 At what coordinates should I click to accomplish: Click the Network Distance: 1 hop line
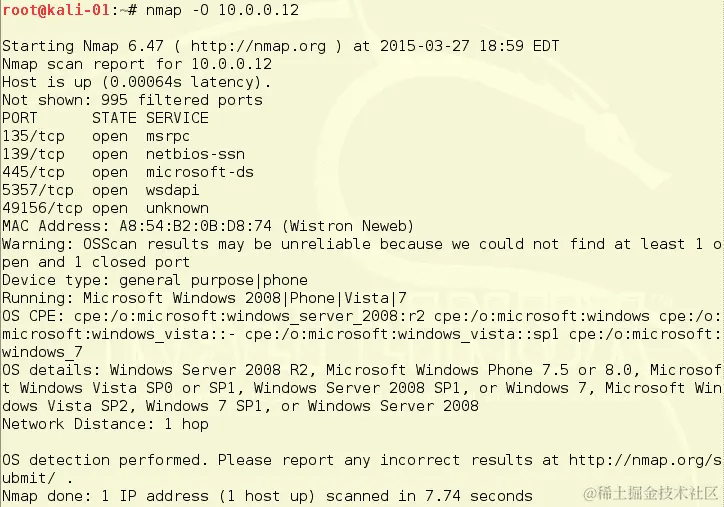[x=105, y=424]
